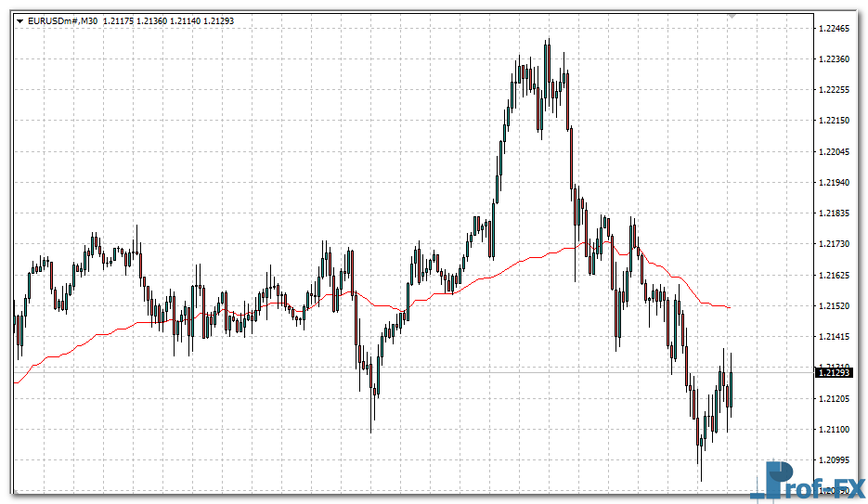This screenshot has width=868, height=504.
Task: Click the 1.21100 price scale label
Action: pyautogui.click(x=835, y=430)
